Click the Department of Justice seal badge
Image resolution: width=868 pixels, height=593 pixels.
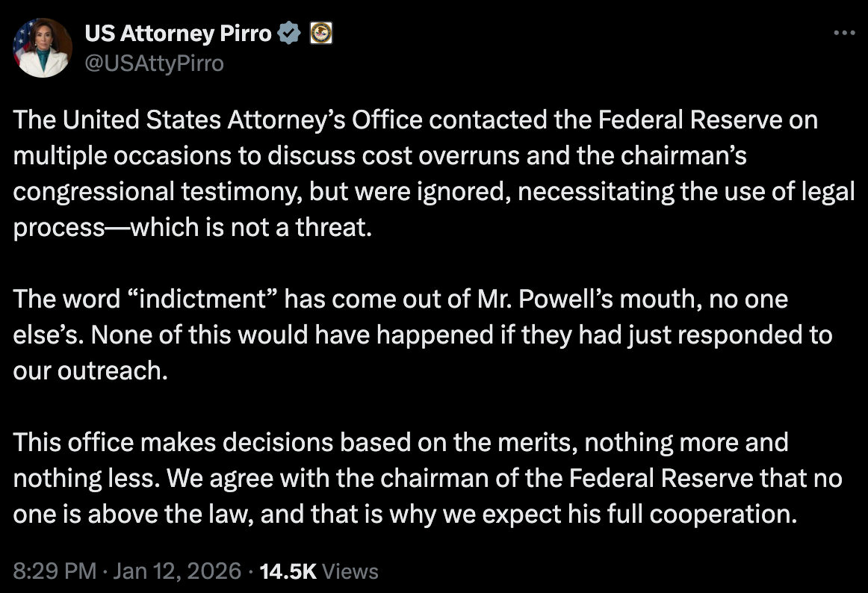click(320, 33)
